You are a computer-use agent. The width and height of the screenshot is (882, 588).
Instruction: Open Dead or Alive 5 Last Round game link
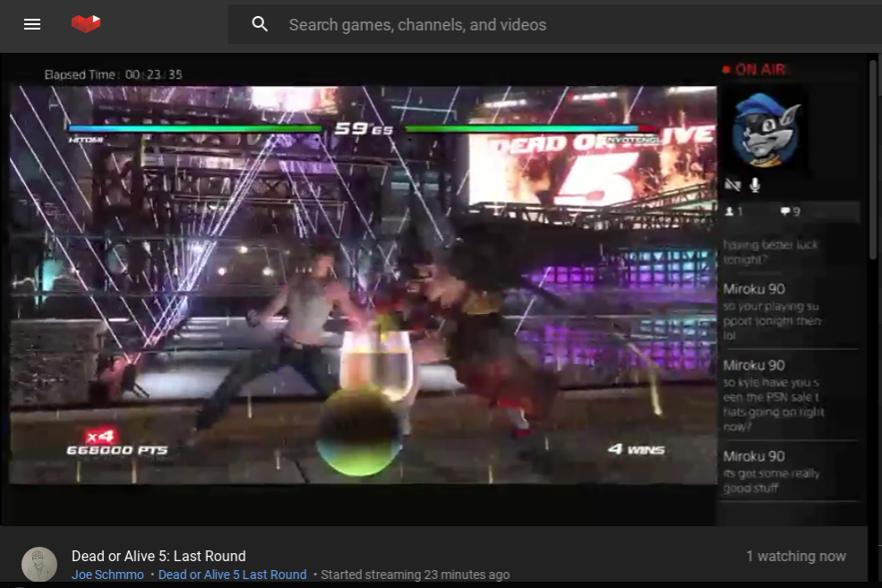click(x=232, y=575)
